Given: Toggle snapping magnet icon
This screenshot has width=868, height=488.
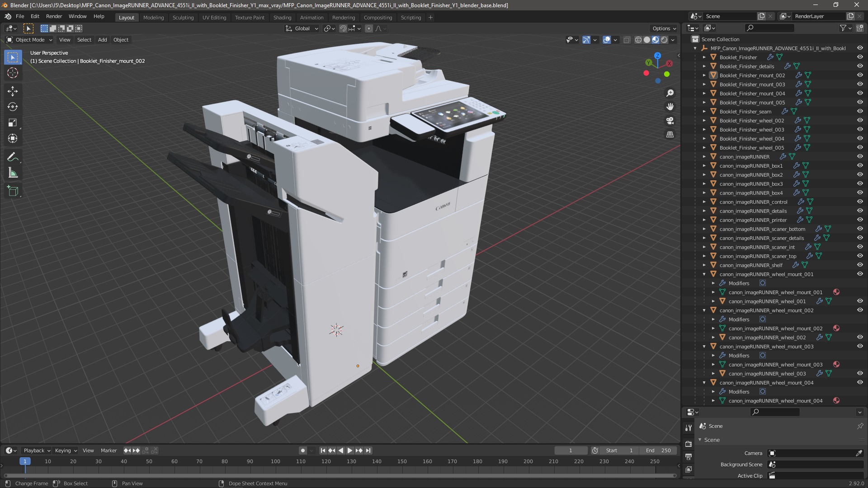Looking at the screenshot, I should click(343, 28).
